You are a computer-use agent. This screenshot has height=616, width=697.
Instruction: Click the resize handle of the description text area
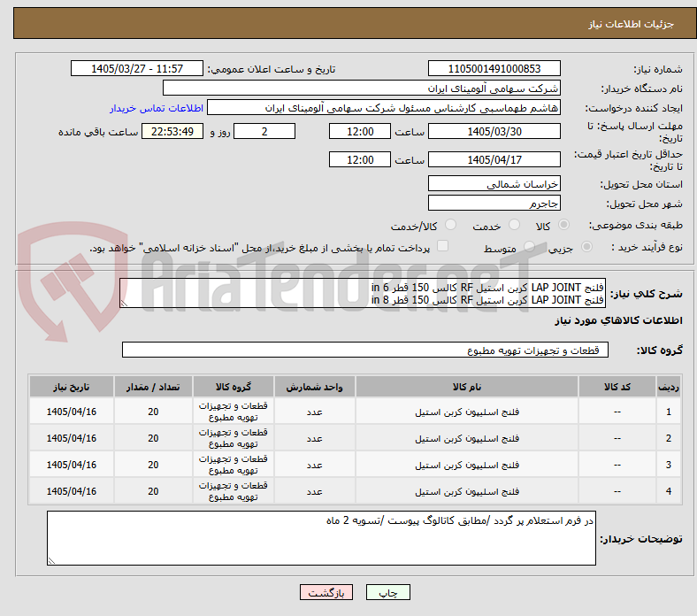[x=124, y=304]
